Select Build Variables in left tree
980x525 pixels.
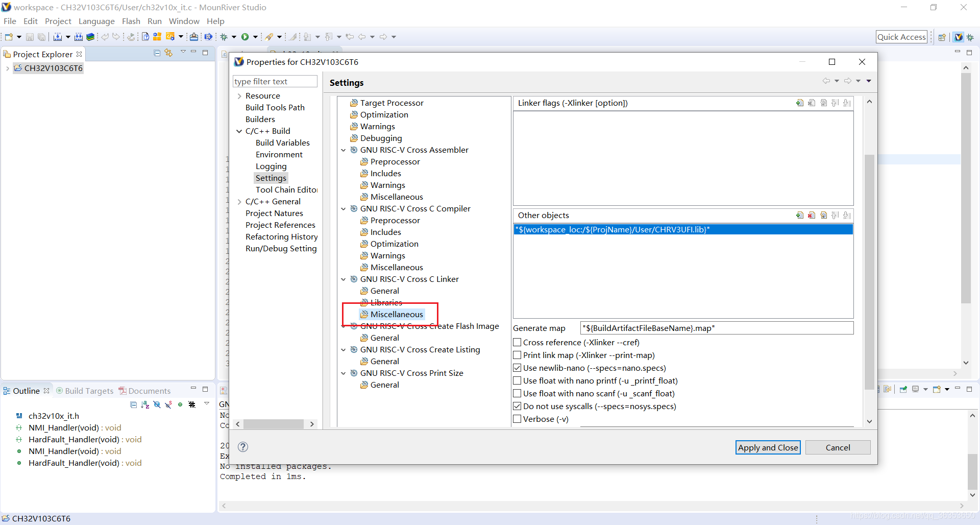[283, 142]
